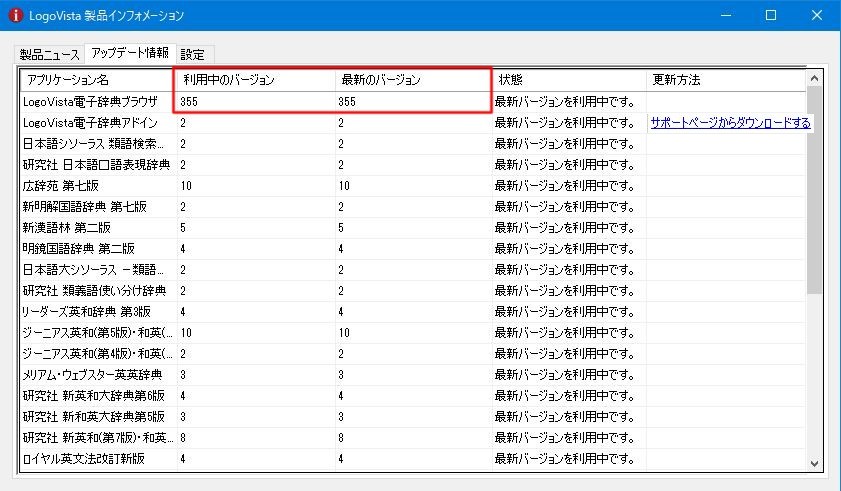Select the 日本語シソーラス 類語検索 row
841x491 pixels.
click(x=413, y=144)
